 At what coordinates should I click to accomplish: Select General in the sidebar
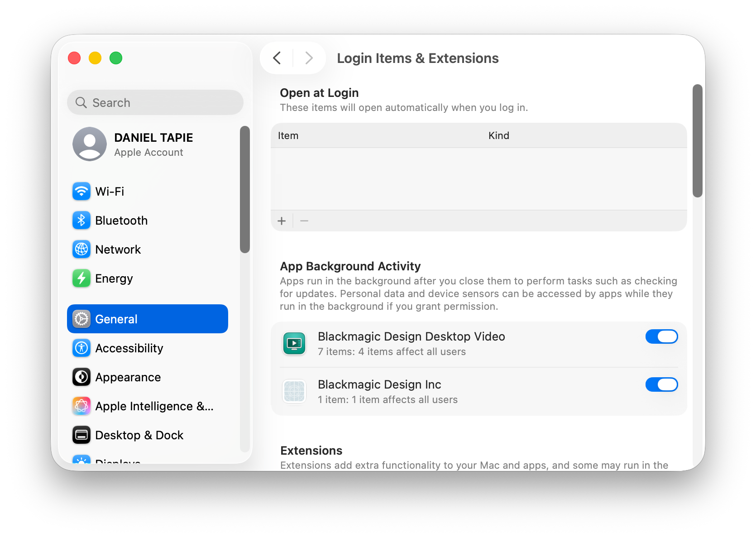(148, 319)
